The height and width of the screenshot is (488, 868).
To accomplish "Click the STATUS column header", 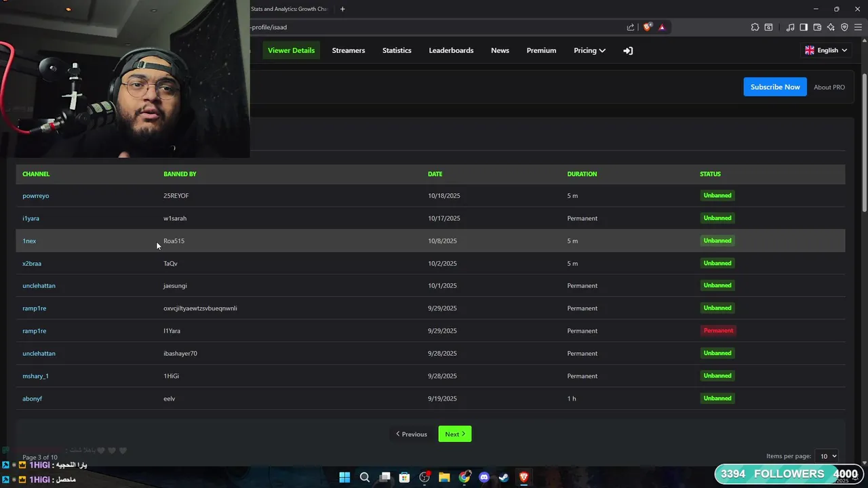I will tap(710, 174).
